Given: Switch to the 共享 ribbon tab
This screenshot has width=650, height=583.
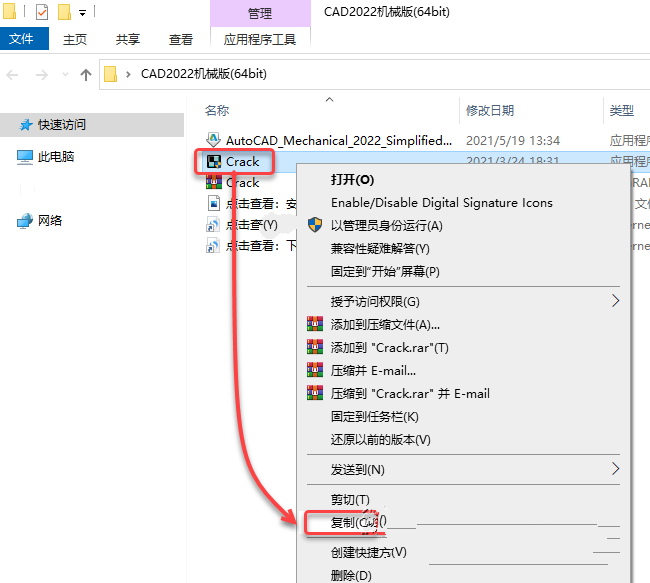Looking at the screenshot, I should 128,39.
